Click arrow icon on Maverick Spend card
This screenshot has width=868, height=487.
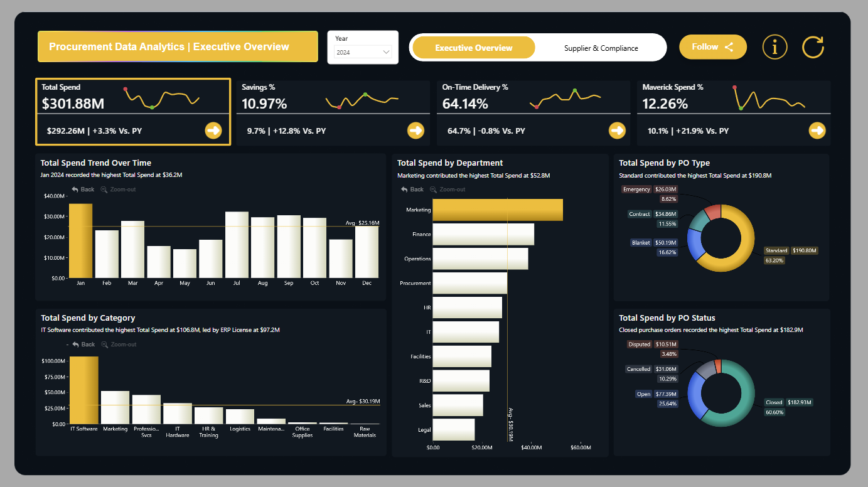pos(817,131)
